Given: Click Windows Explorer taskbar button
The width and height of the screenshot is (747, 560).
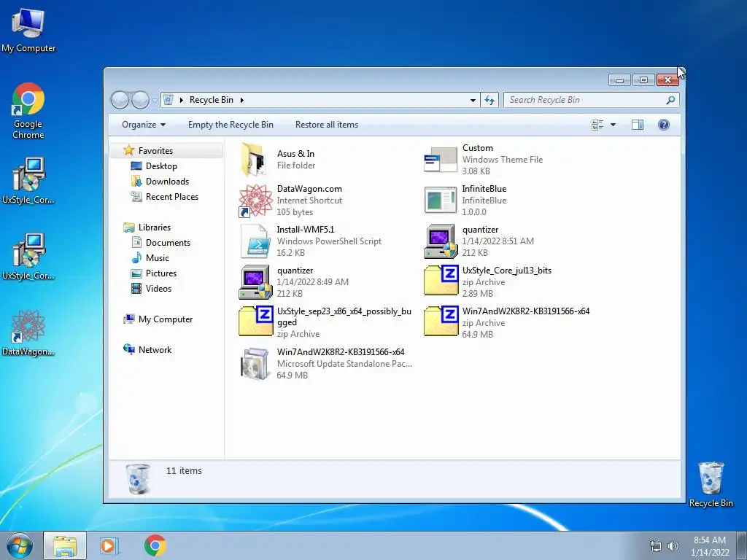Looking at the screenshot, I should (x=65, y=546).
